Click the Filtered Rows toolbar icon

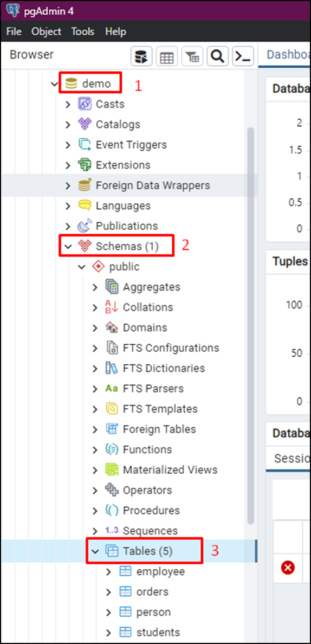[x=192, y=56]
